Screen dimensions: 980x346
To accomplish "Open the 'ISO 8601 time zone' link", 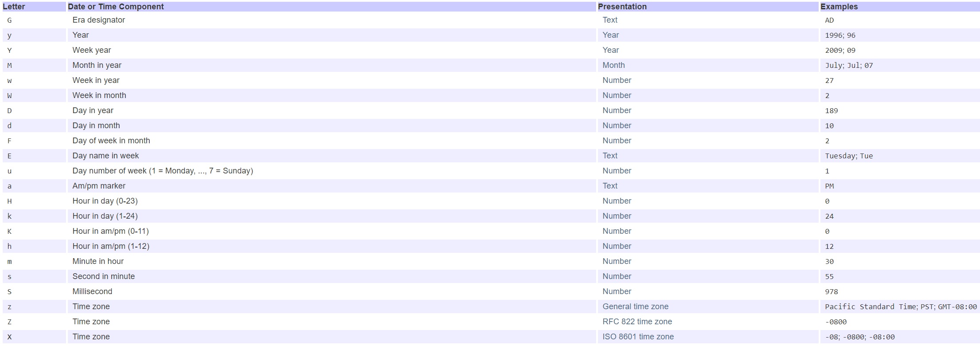I will coord(638,337).
